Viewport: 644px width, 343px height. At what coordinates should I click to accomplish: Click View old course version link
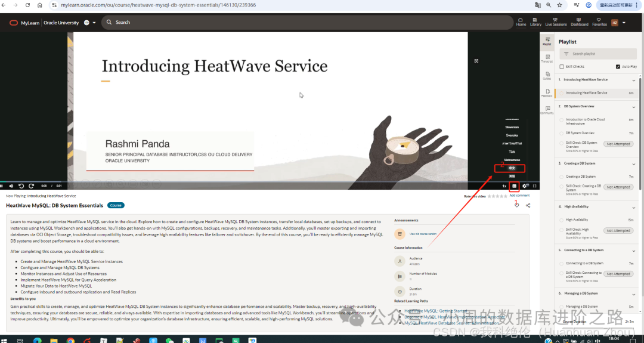423,234
